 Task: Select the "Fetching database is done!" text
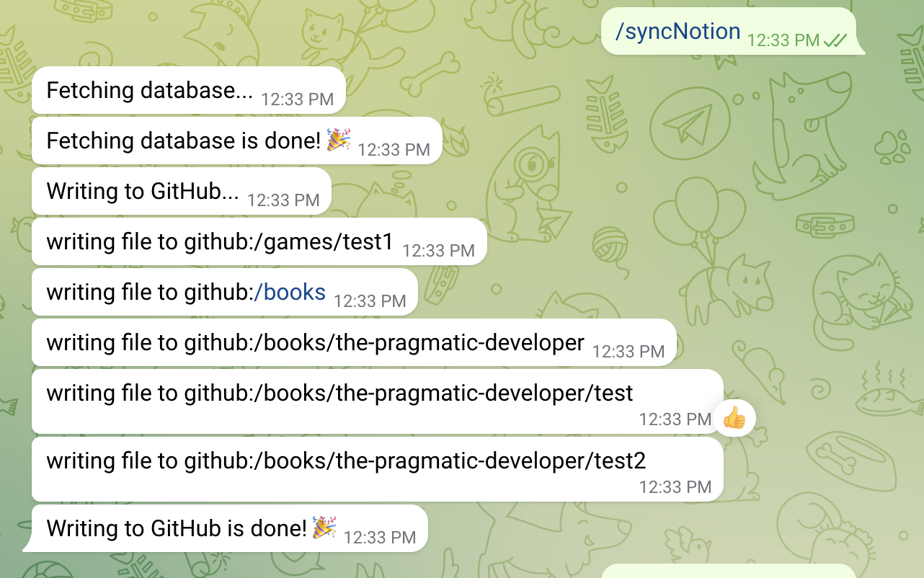183,141
